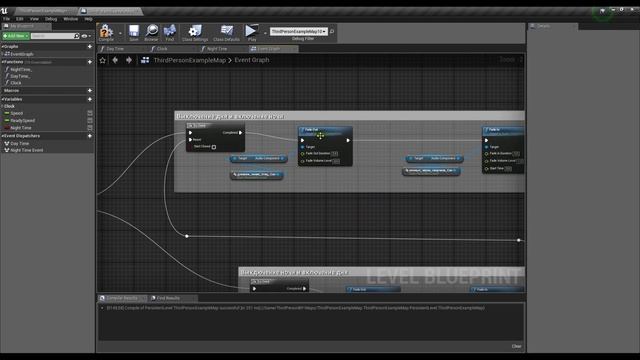Click the Find binoculars icon
This screenshot has height=360, width=640.
[x=170, y=31]
